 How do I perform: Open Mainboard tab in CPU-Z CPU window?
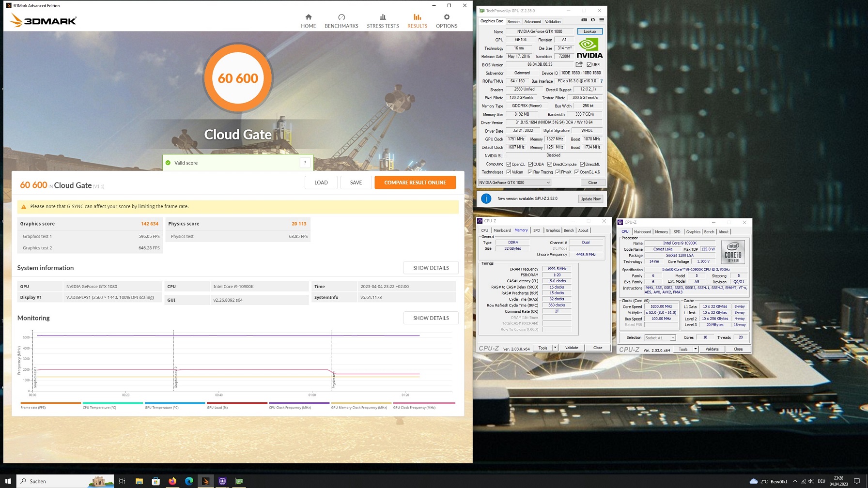(642, 232)
